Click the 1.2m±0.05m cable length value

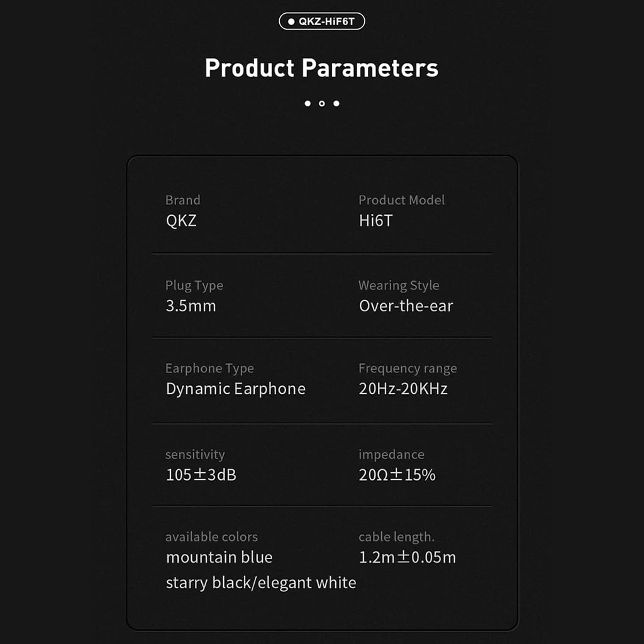[407, 557]
